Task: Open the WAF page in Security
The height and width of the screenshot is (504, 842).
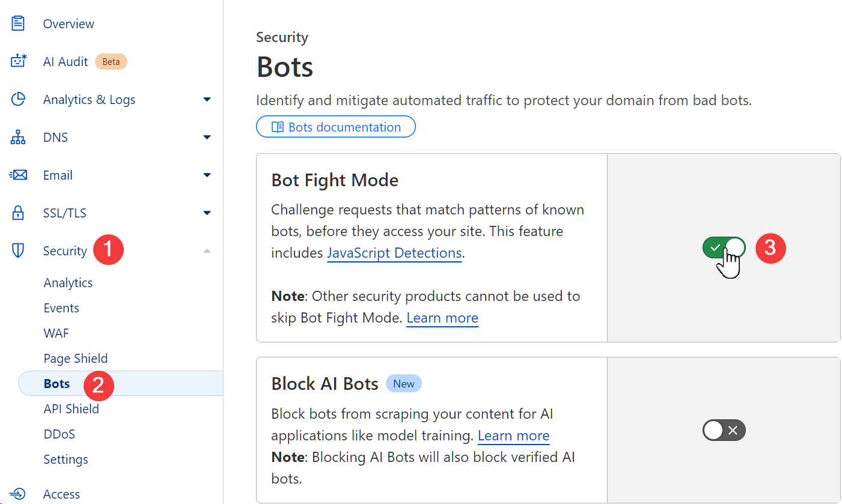Action: pos(56,333)
